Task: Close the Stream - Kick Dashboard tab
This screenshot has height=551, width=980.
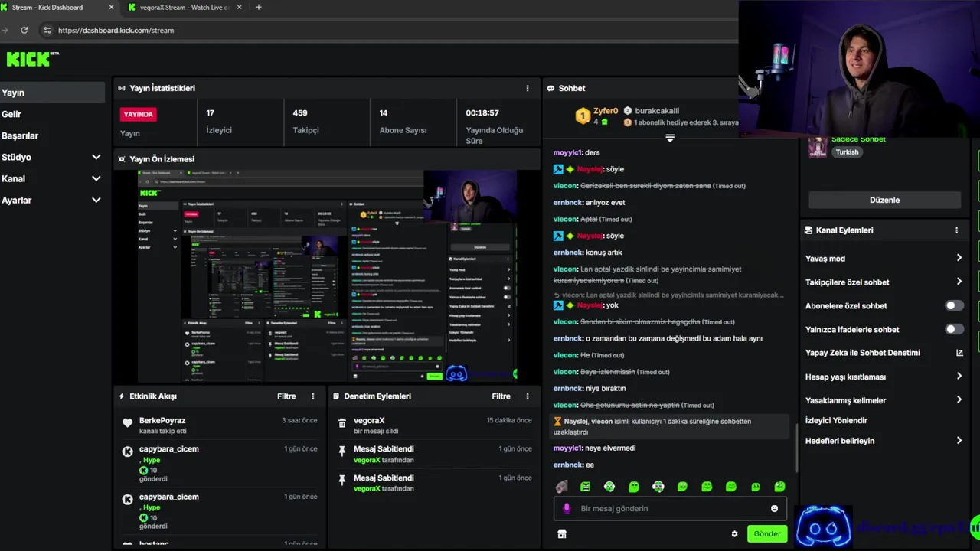Action: 112,8
